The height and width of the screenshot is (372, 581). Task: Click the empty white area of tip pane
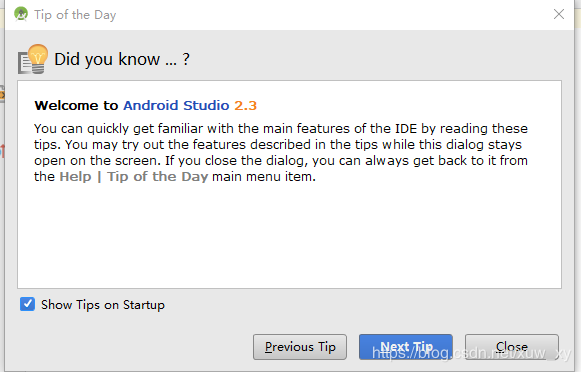click(289, 237)
